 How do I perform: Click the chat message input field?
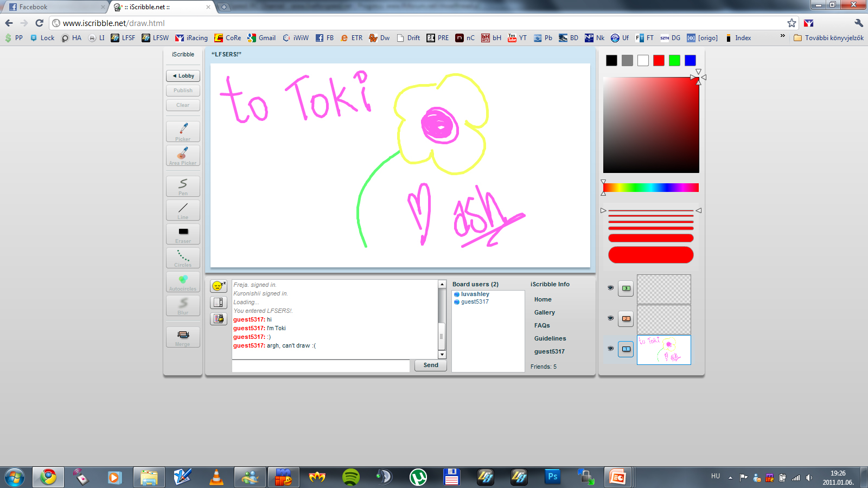coord(321,366)
